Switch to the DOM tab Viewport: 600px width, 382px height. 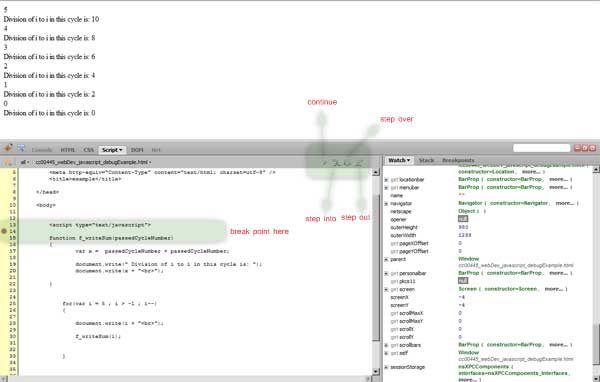[x=137, y=150]
